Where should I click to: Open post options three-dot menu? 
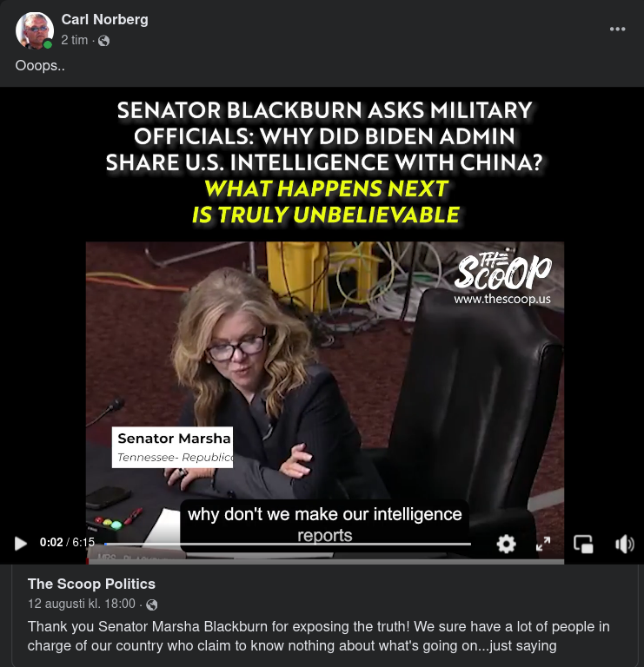(617, 29)
